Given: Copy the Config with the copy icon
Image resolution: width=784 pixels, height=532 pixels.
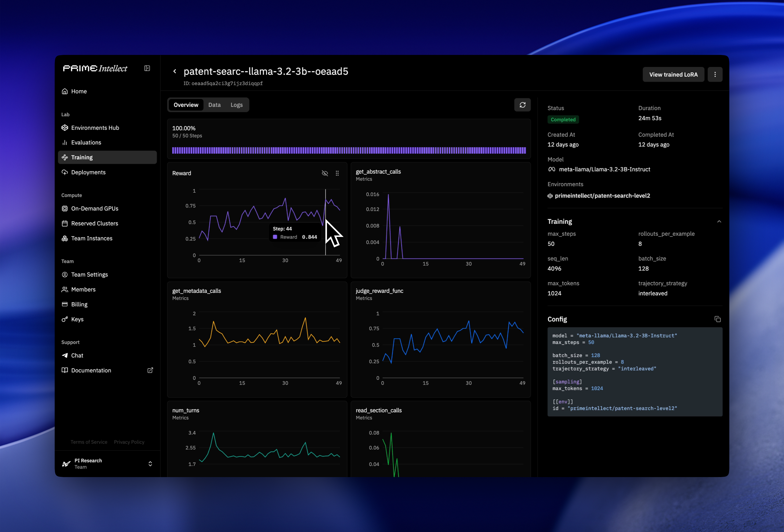Looking at the screenshot, I should coord(717,319).
